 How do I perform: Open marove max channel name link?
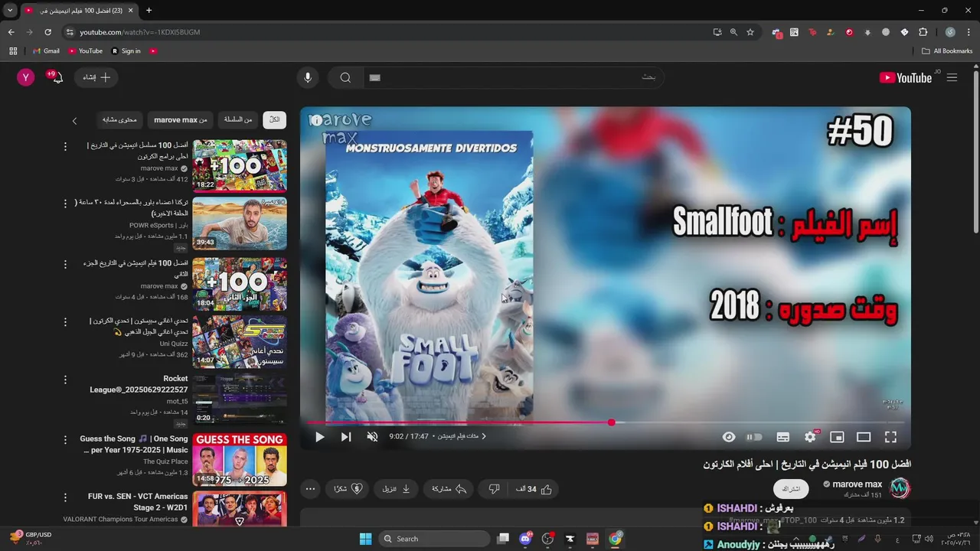pyautogui.click(x=857, y=484)
